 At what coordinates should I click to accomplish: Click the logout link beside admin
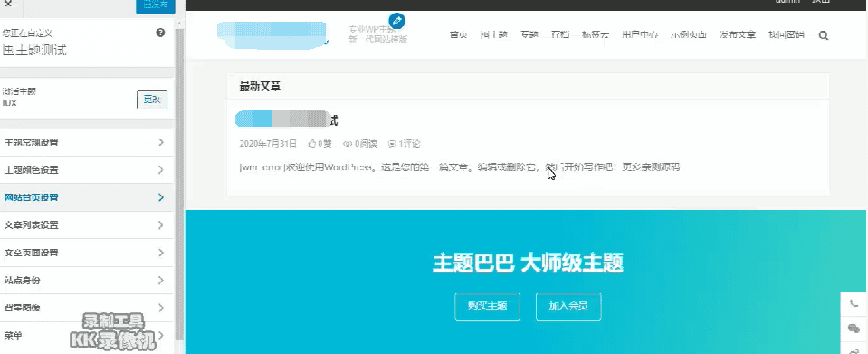tap(822, 2)
